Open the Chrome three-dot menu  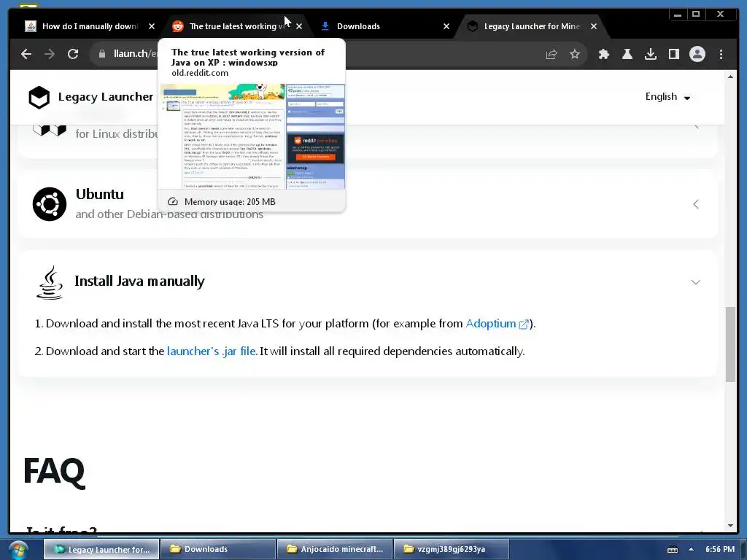click(721, 54)
